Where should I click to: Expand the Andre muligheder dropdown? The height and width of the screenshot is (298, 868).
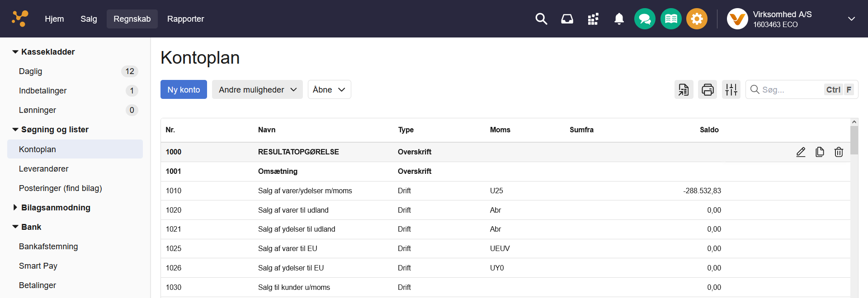tap(257, 89)
